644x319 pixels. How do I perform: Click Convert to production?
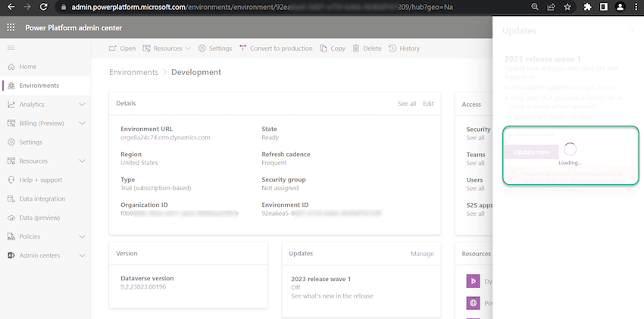click(276, 48)
